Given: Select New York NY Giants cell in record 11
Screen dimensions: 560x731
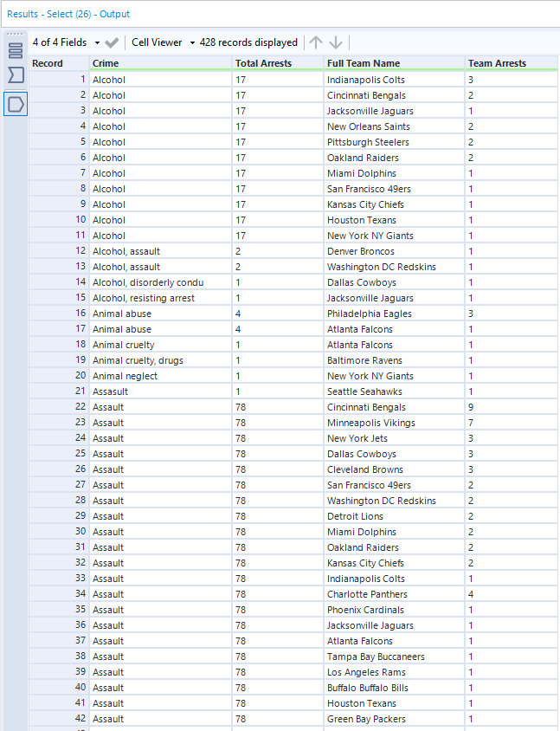Looking at the screenshot, I should (x=394, y=236).
